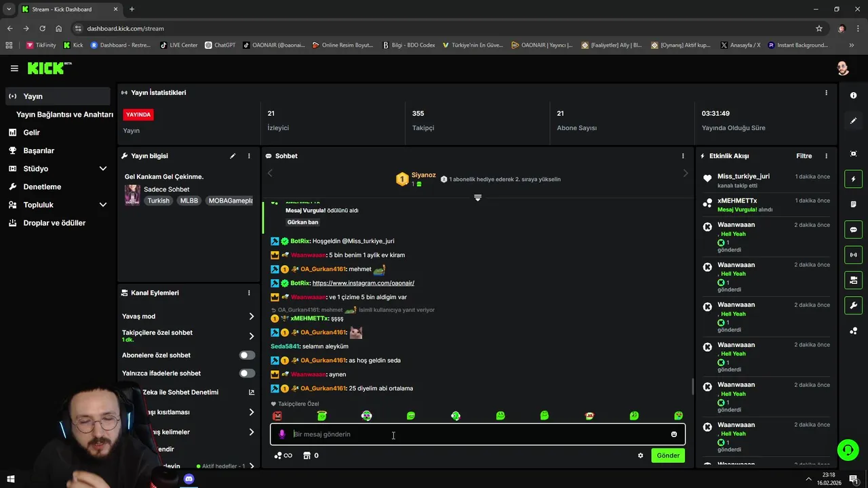Open the hamburger menu beside Kick logo
868x488 pixels.
pos(14,68)
